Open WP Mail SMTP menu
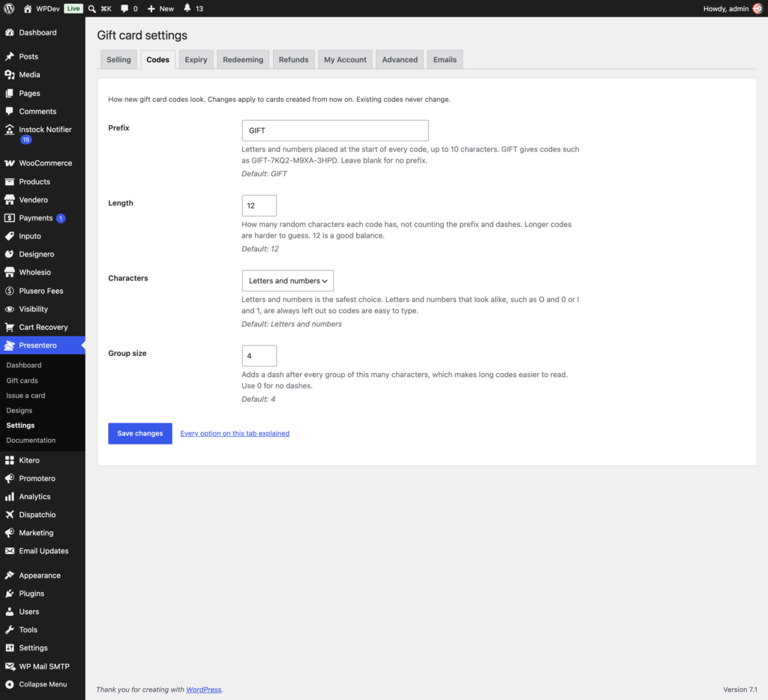 pos(43,666)
